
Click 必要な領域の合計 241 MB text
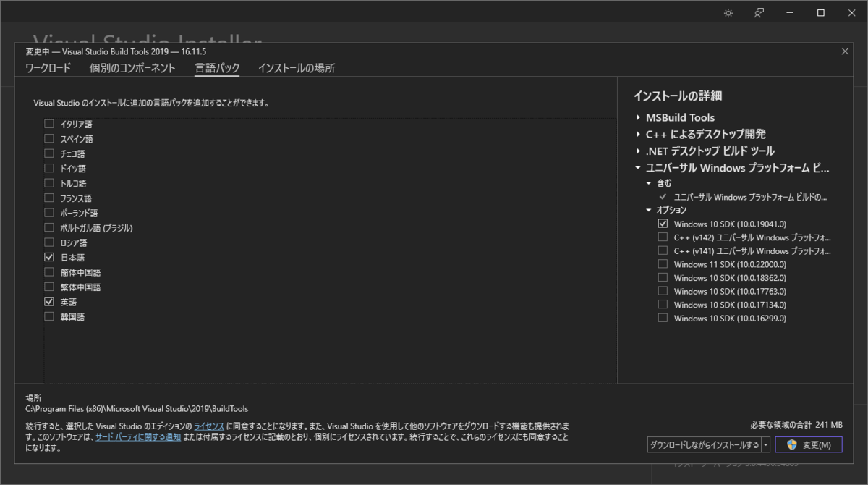click(x=796, y=424)
